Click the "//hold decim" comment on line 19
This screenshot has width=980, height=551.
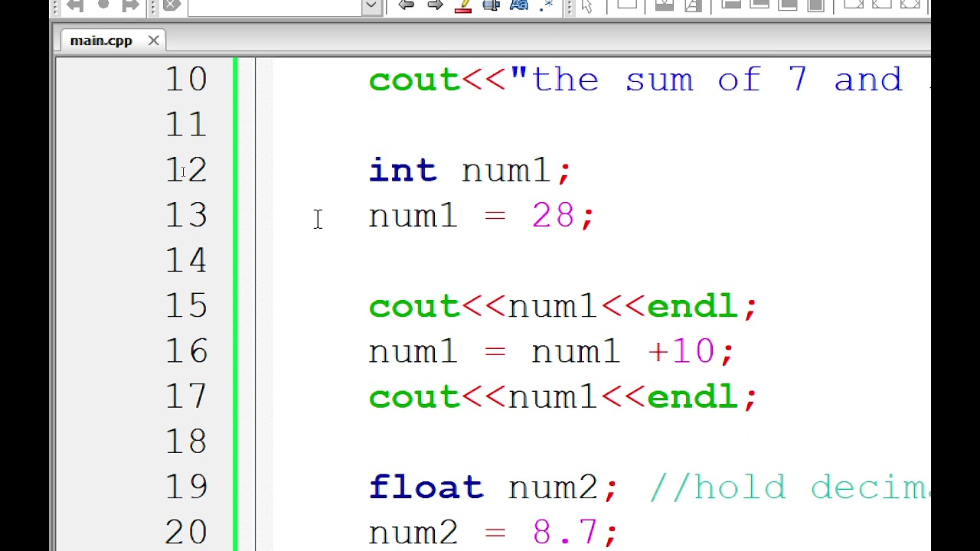789,487
